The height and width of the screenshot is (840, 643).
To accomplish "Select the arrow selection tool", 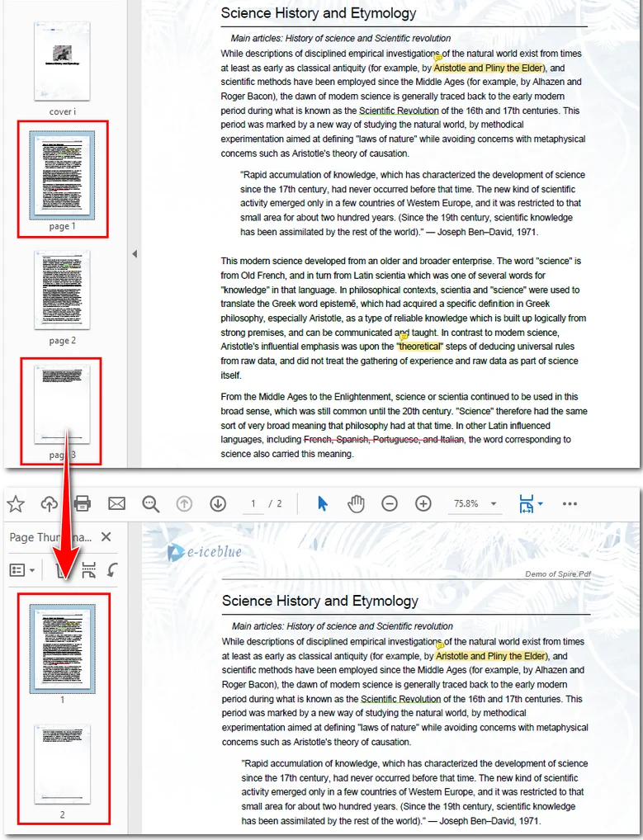I will pyautogui.click(x=322, y=503).
